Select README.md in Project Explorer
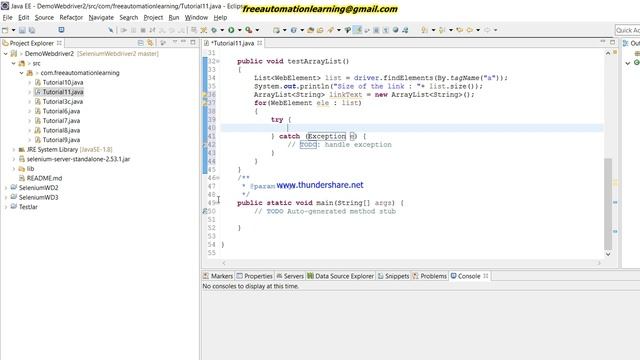 coord(44,178)
